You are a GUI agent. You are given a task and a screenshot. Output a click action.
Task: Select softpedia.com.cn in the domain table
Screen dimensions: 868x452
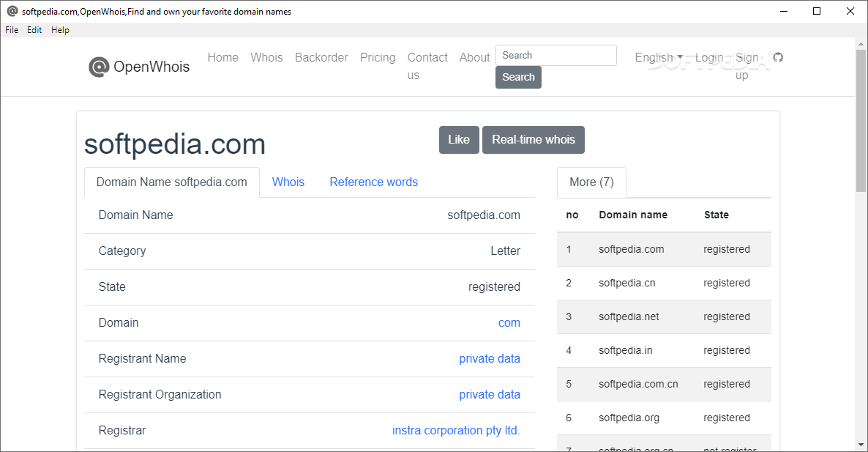point(638,385)
